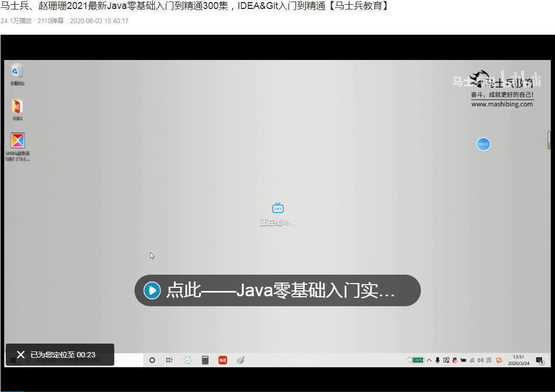
Task: Open the orange folder icon on the desktop
Action: click(x=17, y=109)
